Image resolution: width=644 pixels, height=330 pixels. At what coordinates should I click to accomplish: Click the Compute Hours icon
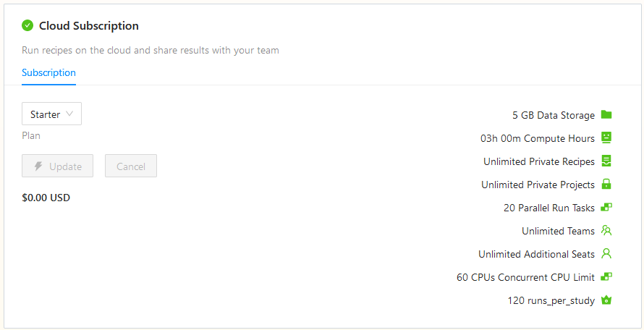coord(606,138)
